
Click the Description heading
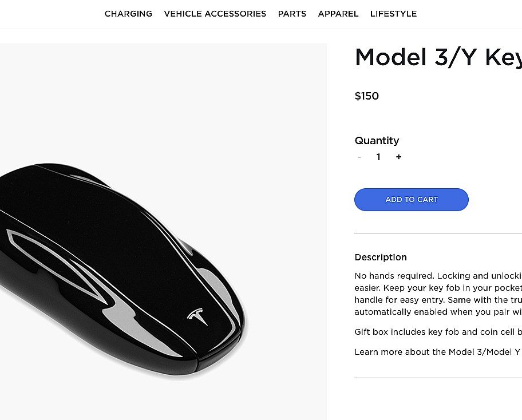point(381,257)
